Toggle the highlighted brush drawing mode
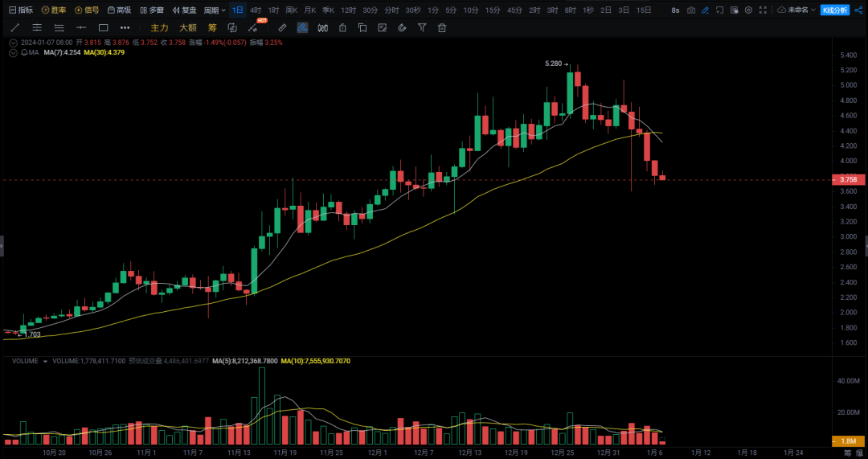The height and width of the screenshot is (459, 868). tap(302, 27)
